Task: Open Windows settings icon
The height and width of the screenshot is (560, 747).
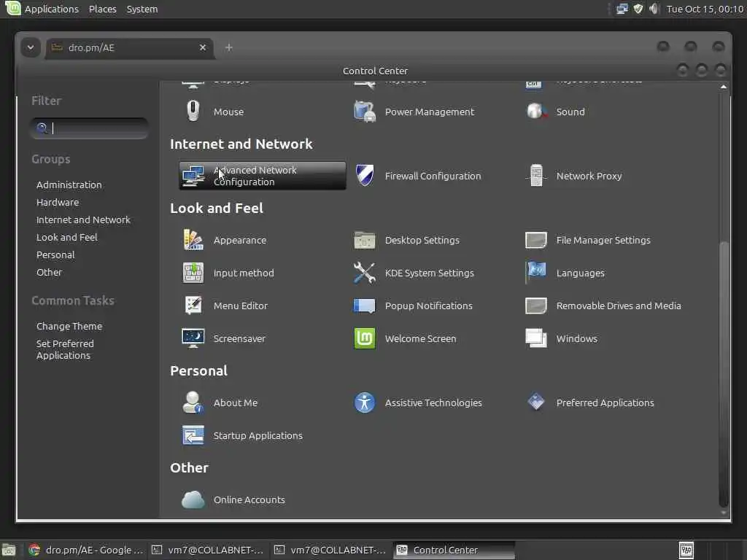Action: 536,338
